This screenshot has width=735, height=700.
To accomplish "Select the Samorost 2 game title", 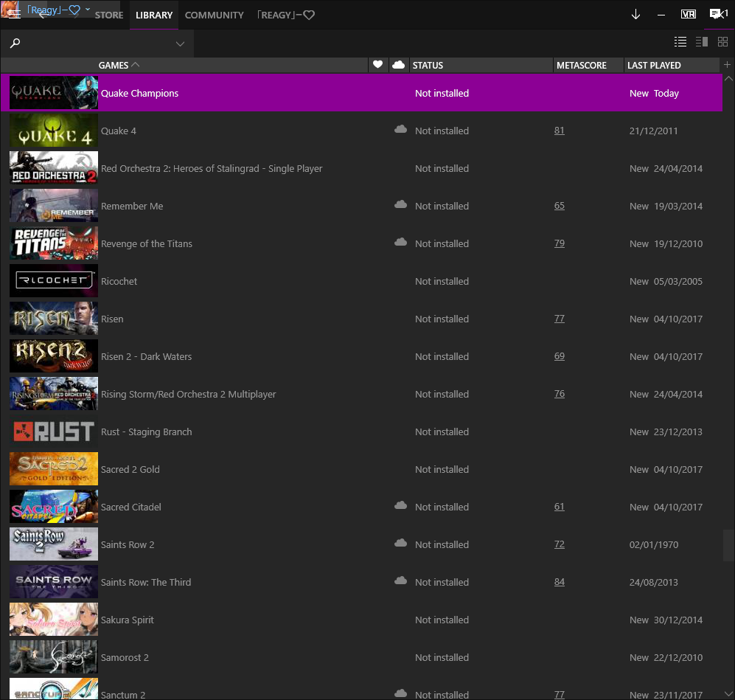I will coord(125,657).
